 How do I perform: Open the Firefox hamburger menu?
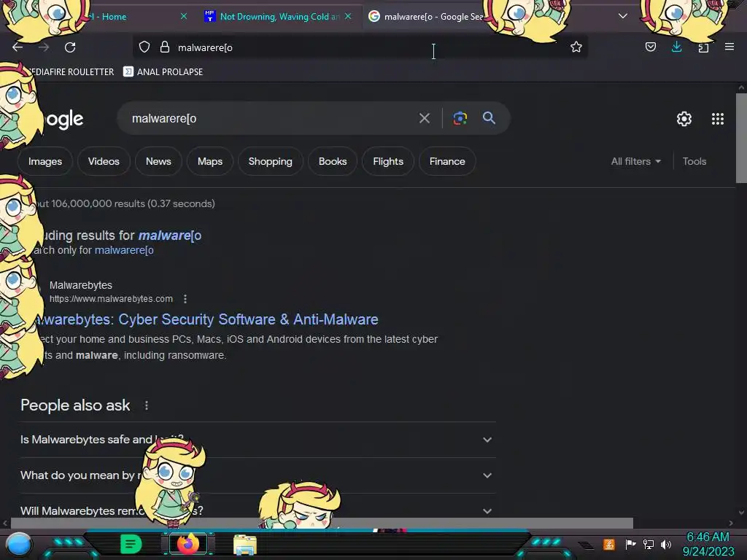pos(729,47)
